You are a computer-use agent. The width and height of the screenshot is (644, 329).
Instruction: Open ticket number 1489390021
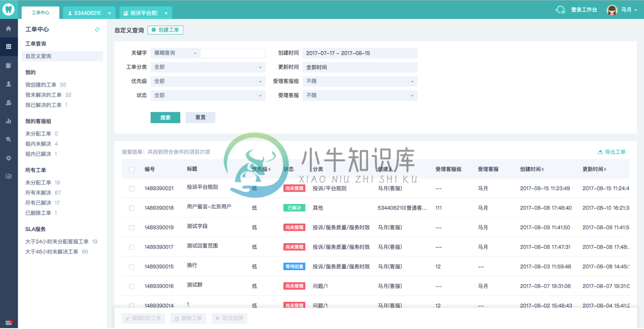(159, 189)
